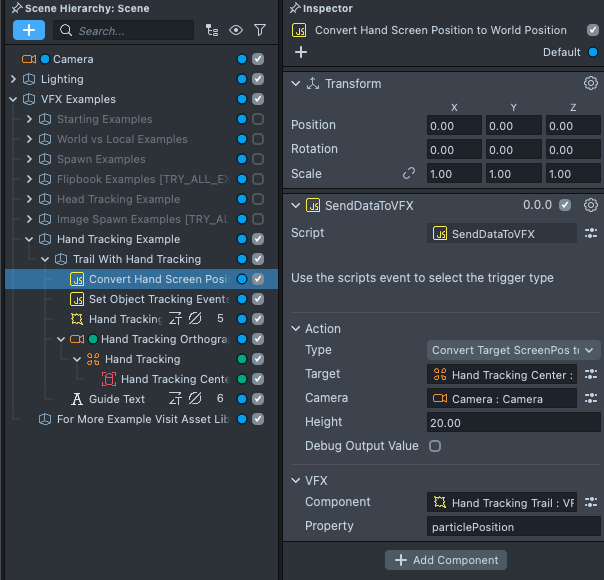Click the picker icon beside Target field
604x580 pixels.
click(x=591, y=374)
